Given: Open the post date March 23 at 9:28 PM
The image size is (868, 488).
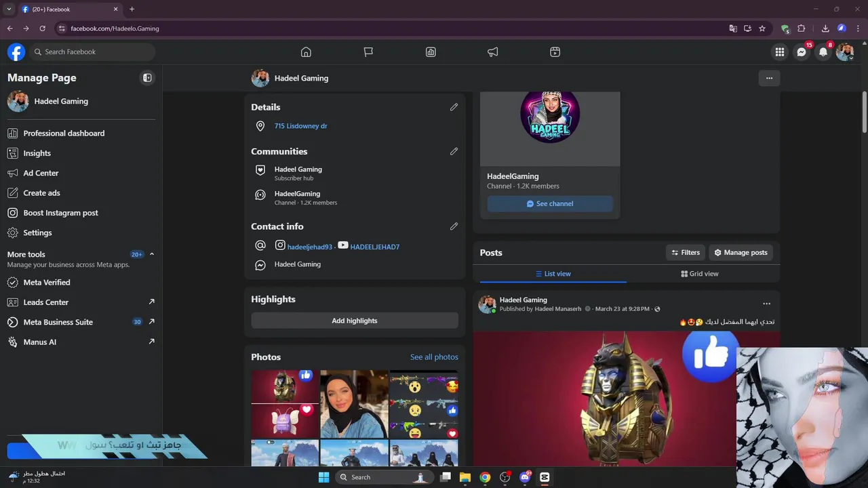Looking at the screenshot, I should tap(622, 309).
